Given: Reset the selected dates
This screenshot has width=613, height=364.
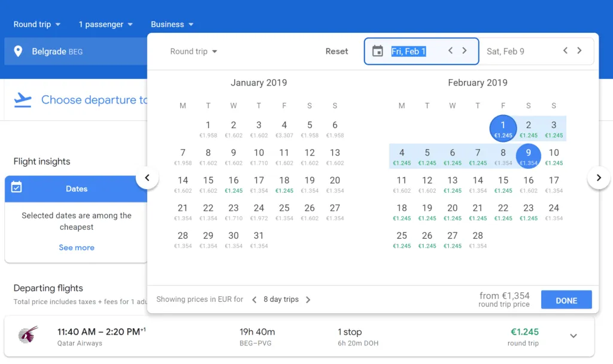Looking at the screenshot, I should click(x=336, y=51).
